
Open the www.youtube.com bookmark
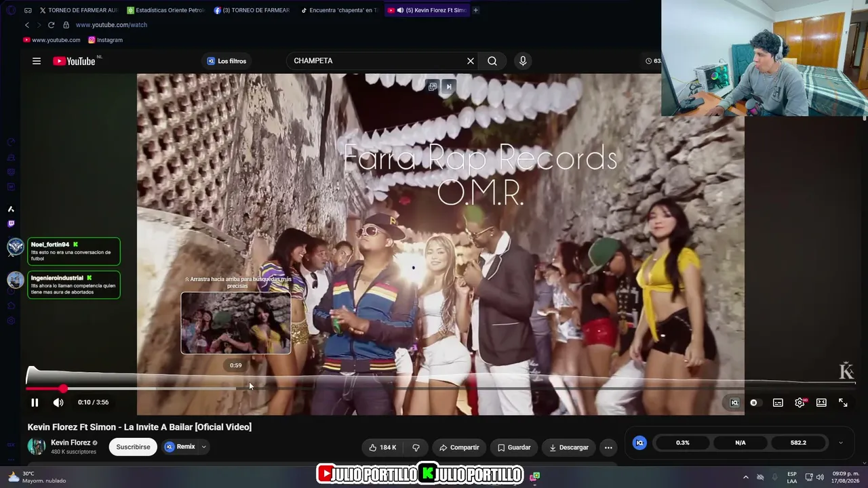[x=52, y=40]
